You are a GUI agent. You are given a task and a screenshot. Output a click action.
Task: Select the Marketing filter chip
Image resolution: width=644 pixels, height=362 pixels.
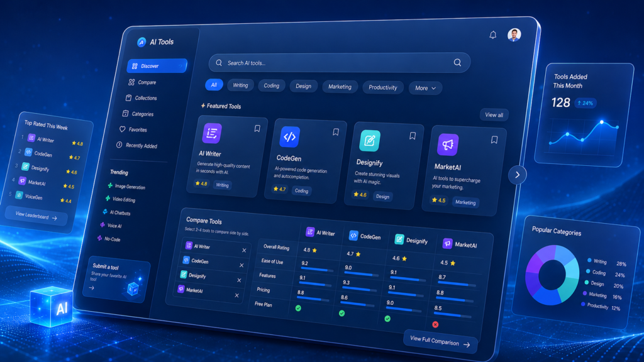click(x=340, y=87)
